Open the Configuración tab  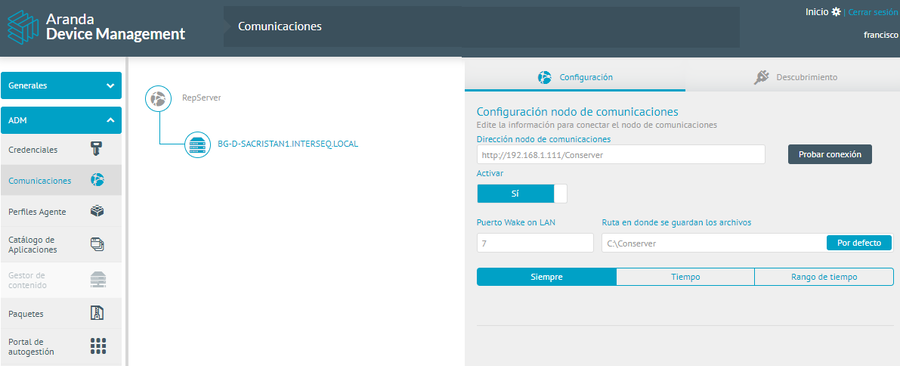(x=575, y=77)
